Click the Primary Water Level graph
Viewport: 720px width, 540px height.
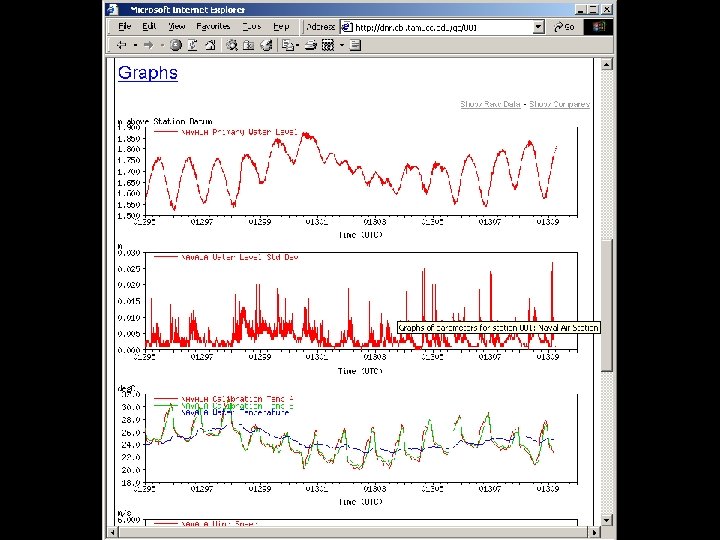pyautogui.click(x=348, y=179)
